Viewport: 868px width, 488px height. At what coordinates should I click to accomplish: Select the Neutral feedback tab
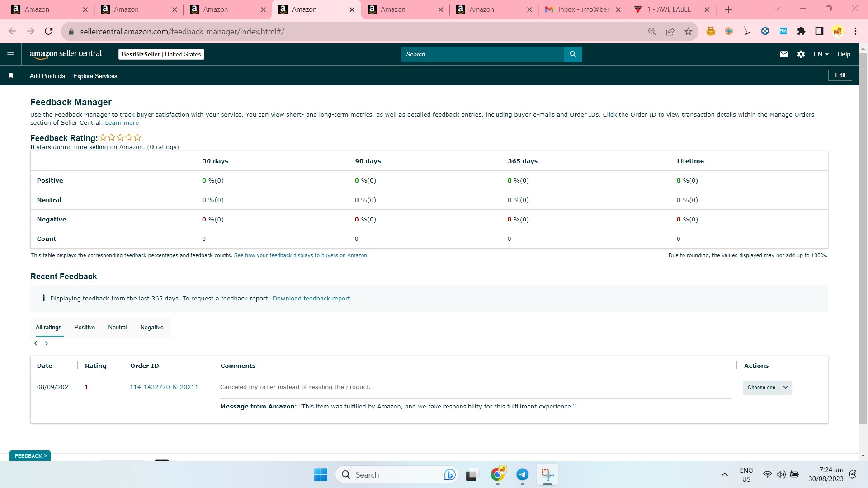pos(118,327)
